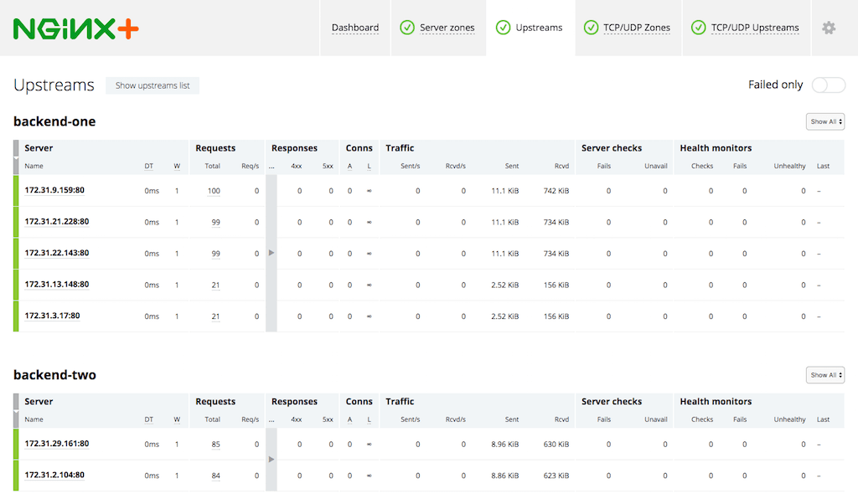The image size is (858, 504).
Task: Click the green health bar beside 172.31.13.148:80
Action: 15,285
